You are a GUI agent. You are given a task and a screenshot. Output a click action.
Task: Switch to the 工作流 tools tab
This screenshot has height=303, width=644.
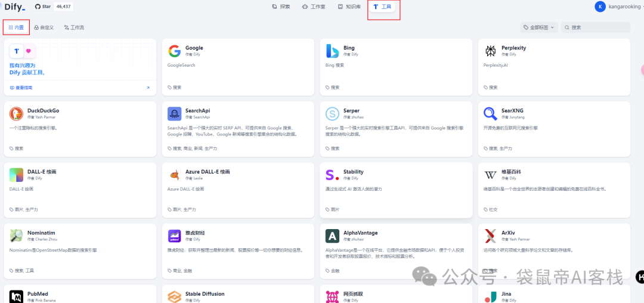(75, 27)
